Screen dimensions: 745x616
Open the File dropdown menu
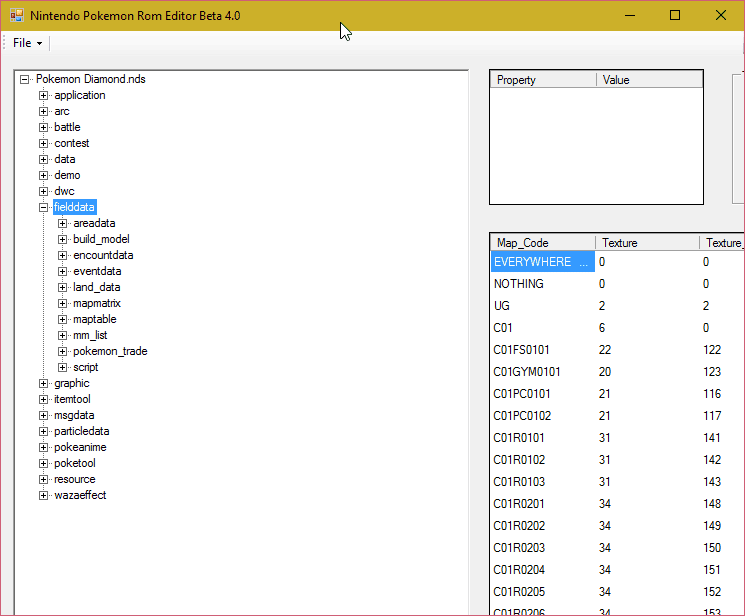coord(28,43)
